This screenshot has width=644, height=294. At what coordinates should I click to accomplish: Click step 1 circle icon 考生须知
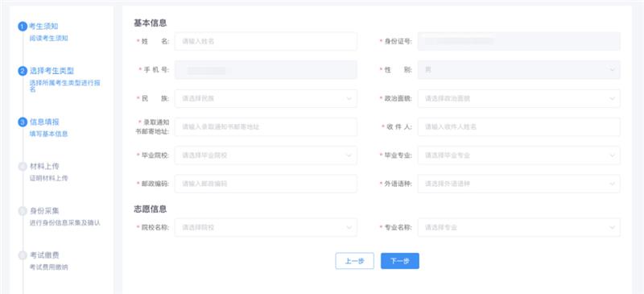pos(23,27)
